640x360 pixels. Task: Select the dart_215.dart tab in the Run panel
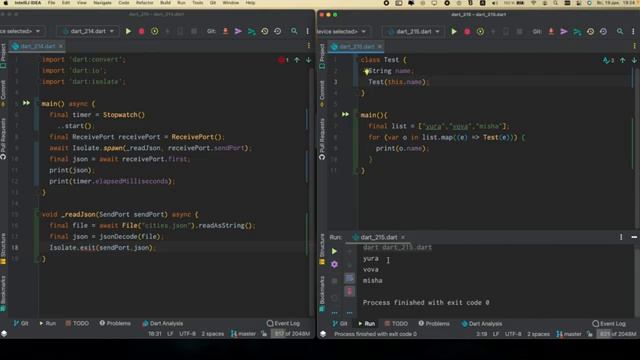(378, 237)
